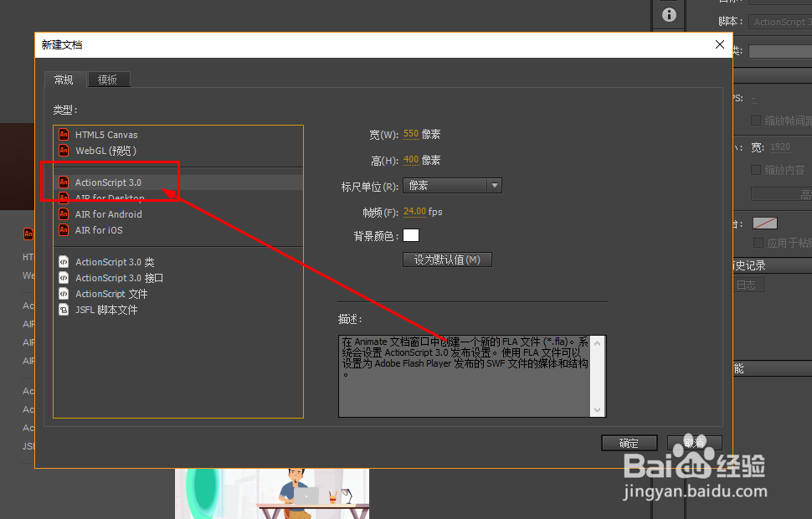This screenshot has width=812, height=519.
Task: Click the ActionScript 3.0 document icon
Action: click(x=64, y=182)
